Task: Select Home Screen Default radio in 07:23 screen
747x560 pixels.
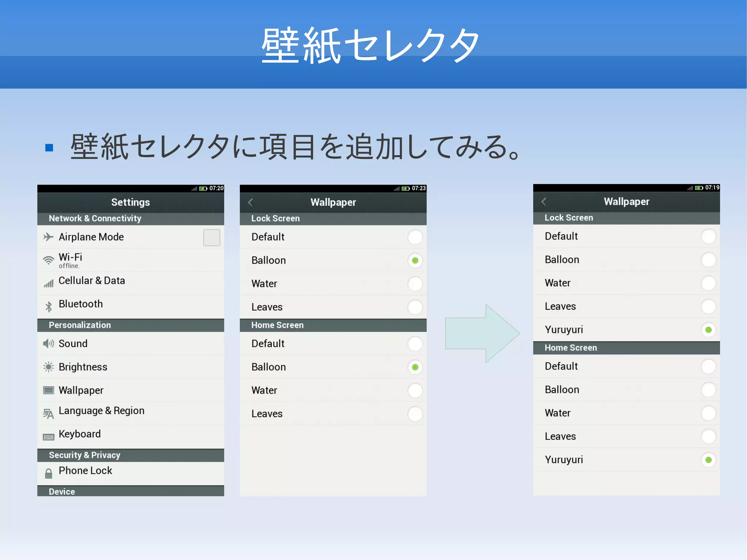Action: tap(415, 344)
